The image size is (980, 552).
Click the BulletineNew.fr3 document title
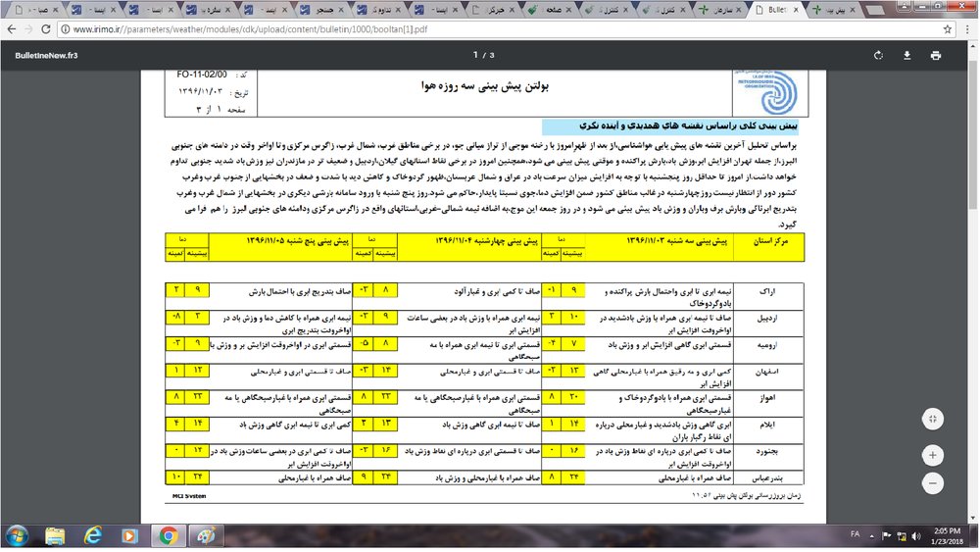(46, 56)
